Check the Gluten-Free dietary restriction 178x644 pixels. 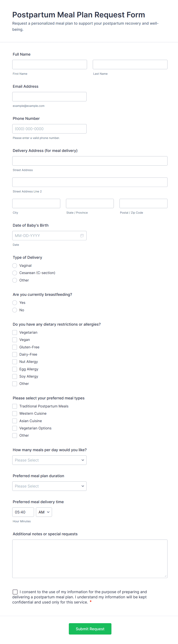click(x=15, y=347)
